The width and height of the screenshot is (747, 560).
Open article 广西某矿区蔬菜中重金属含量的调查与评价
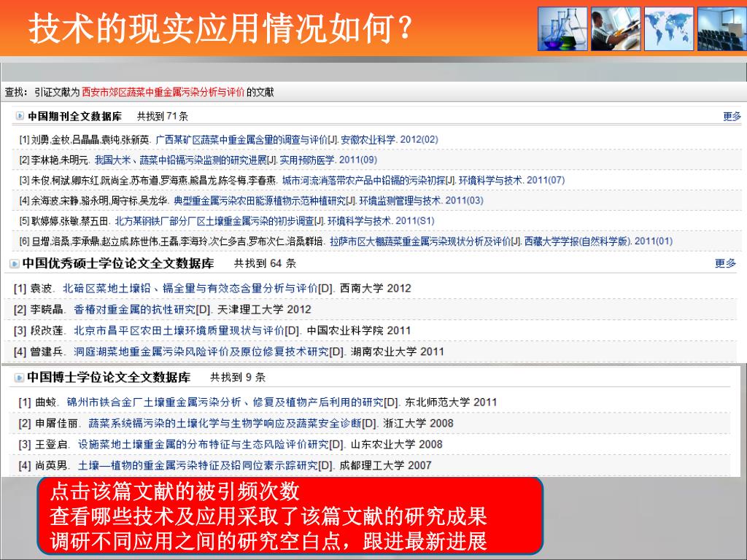[x=241, y=139]
